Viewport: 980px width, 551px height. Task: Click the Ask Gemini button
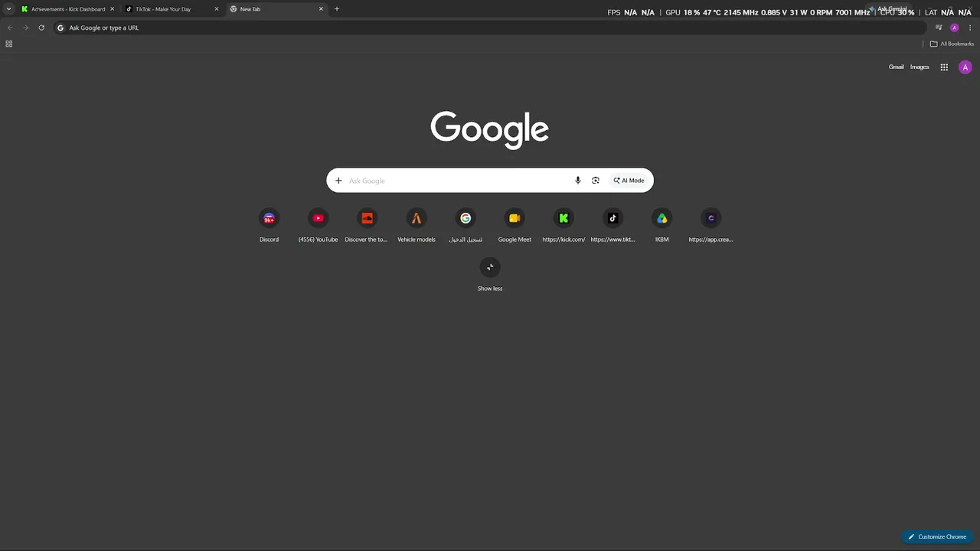[889, 9]
